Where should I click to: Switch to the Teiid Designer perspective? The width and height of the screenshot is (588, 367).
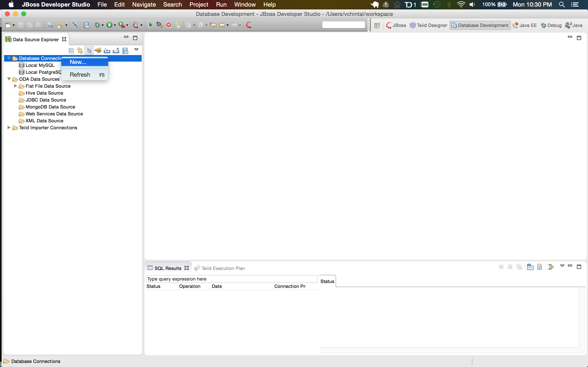coord(429,25)
